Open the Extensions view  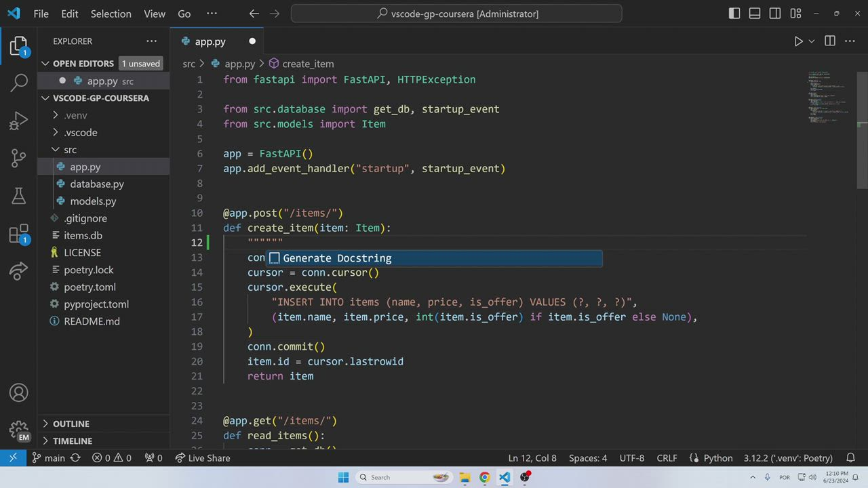pos(18,234)
